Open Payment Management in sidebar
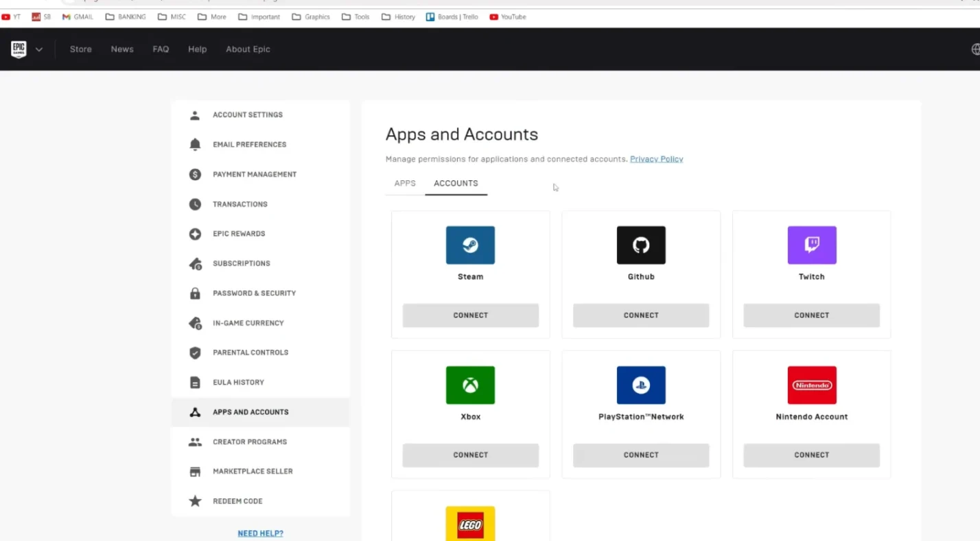The width and height of the screenshot is (980, 541). tap(254, 174)
